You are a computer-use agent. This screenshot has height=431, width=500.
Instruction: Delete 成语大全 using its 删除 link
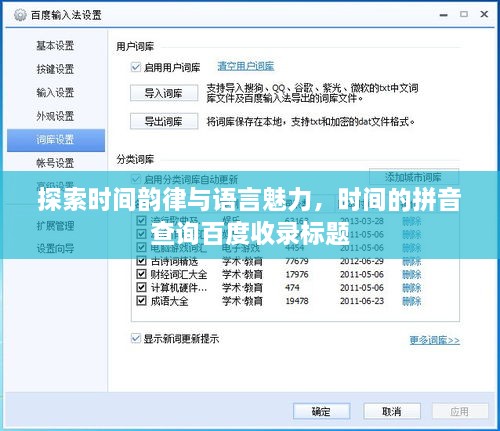click(412, 301)
